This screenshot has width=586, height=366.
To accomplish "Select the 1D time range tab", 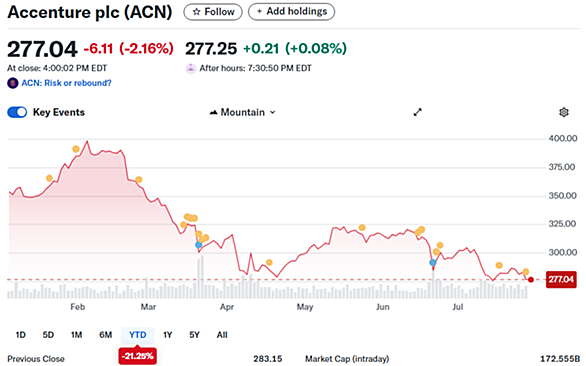I will (x=21, y=335).
